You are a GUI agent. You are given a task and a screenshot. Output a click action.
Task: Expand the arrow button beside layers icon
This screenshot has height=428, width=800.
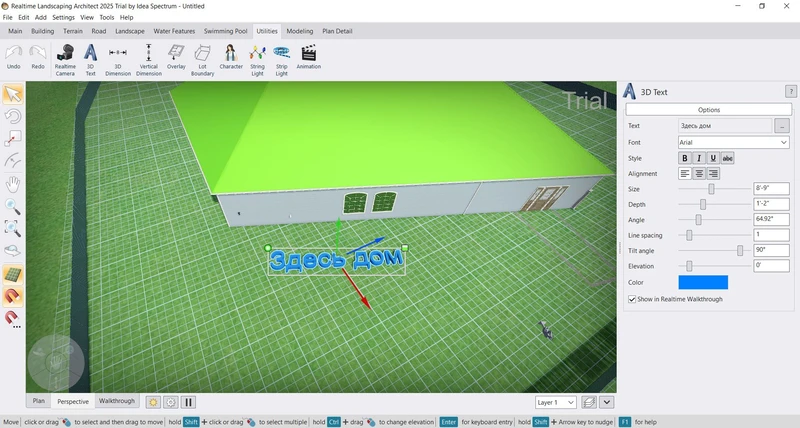[x=608, y=402]
